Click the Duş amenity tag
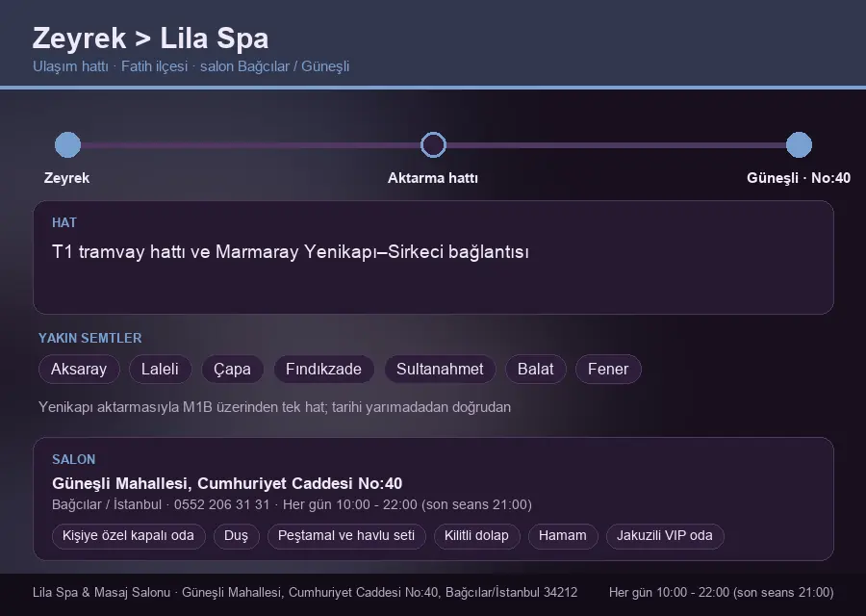The width and height of the screenshot is (866, 616). click(x=237, y=536)
